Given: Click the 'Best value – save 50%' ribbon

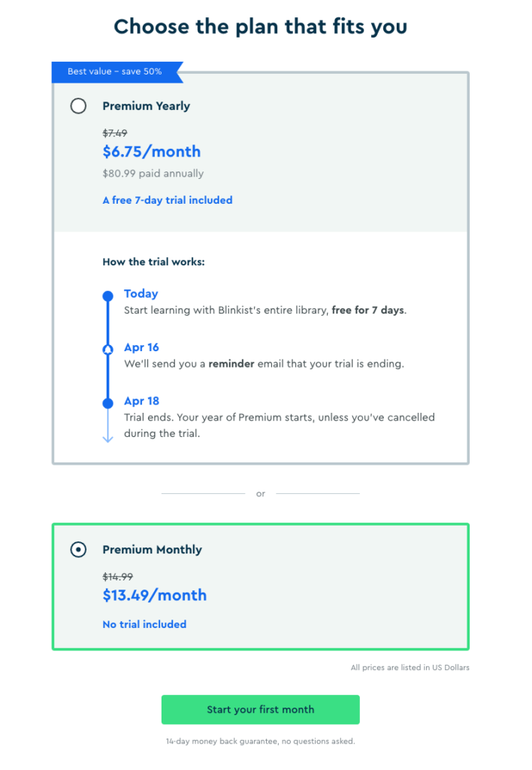Looking at the screenshot, I should (113, 71).
